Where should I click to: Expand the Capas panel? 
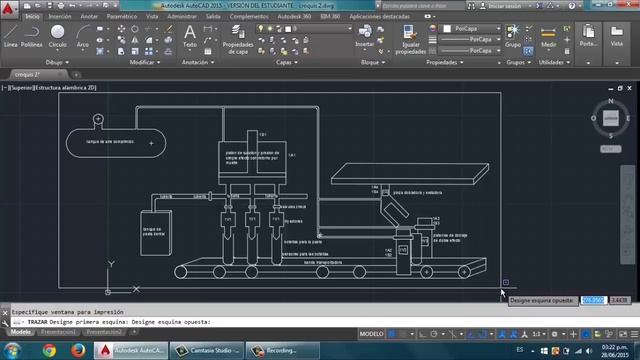coord(287,62)
